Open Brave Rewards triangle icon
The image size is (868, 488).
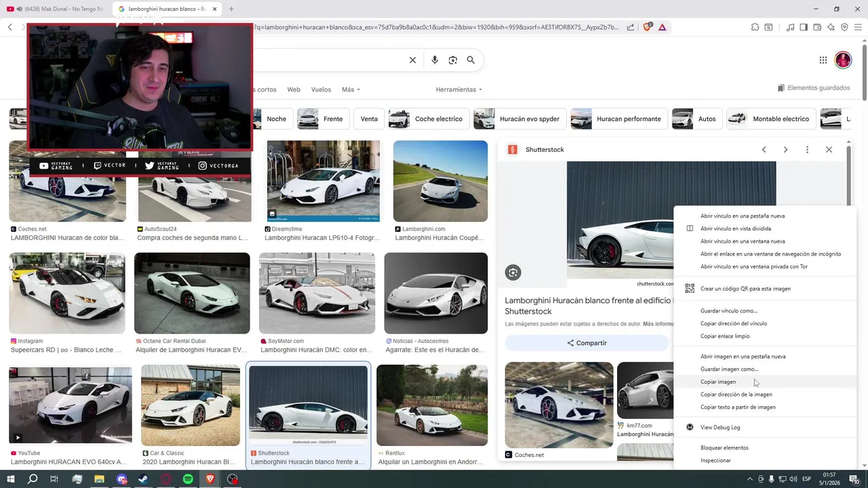tap(662, 27)
